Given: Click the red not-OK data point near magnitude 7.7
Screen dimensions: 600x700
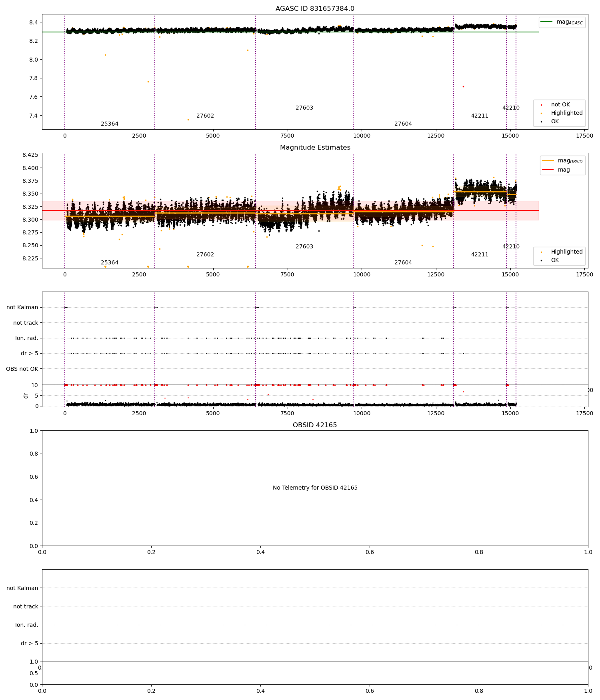Looking at the screenshot, I should click(x=463, y=86).
